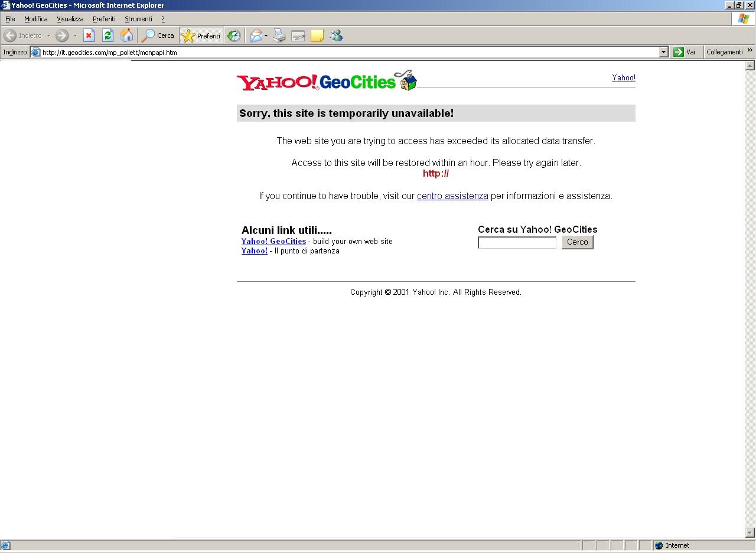Open the Modifica menu
Viewport: 756px width, 553px height.
click(x=35, y=19)
